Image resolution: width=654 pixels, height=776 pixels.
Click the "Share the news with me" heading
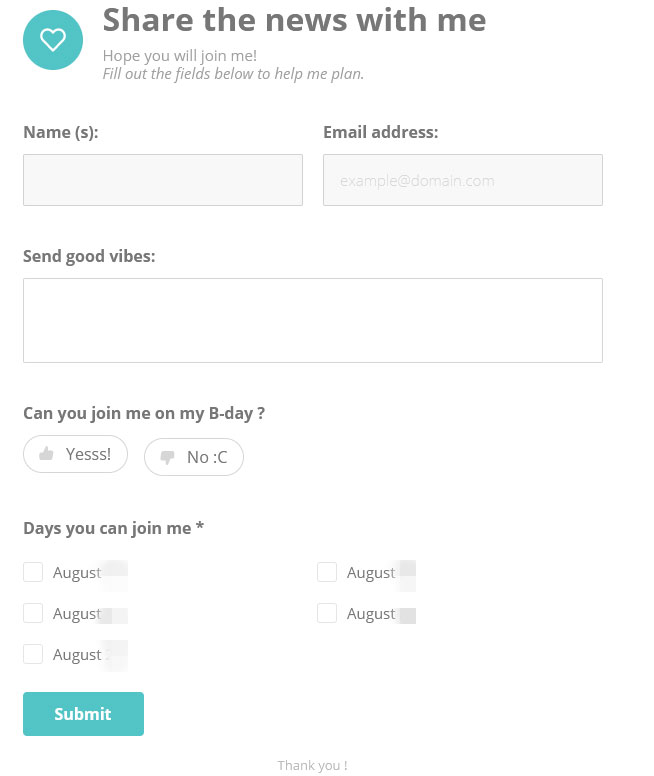coord(294,19)
